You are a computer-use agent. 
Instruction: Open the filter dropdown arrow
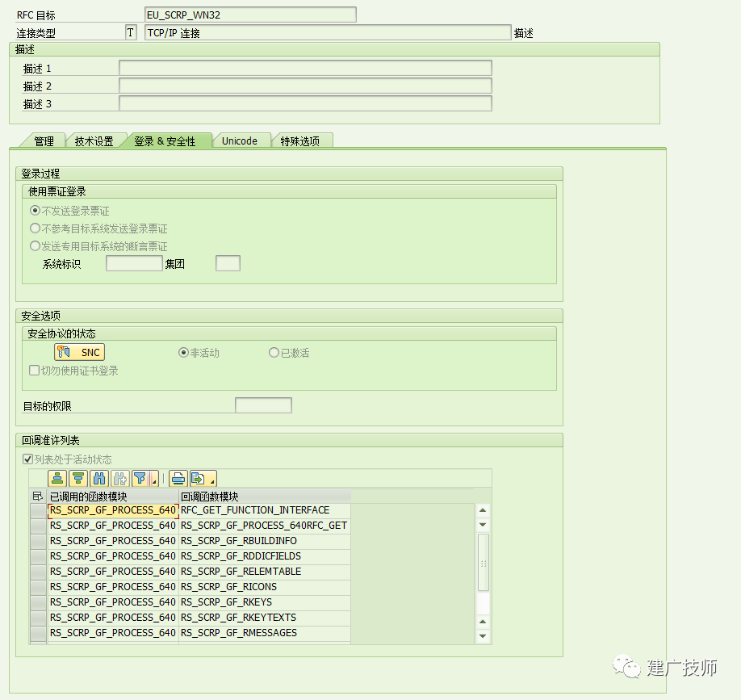tap(153, 480)
